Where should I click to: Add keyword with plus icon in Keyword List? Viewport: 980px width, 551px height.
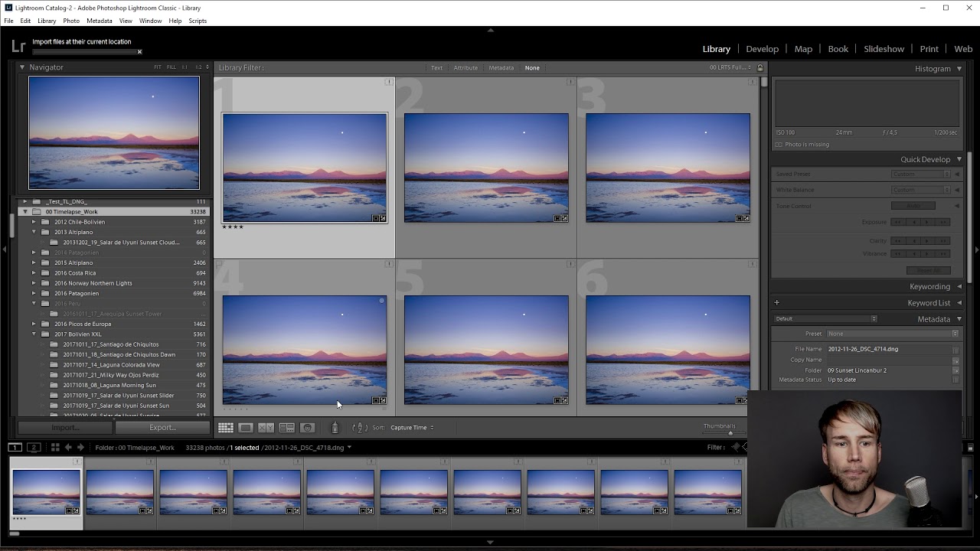[776, 302]
